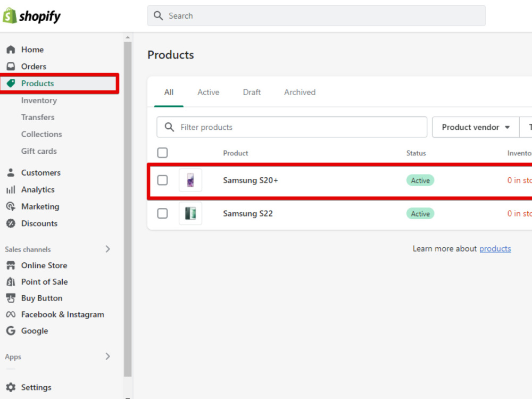Open the Product vendor dropdown
Screen dimensions: 532x399
tap(476, 127)
